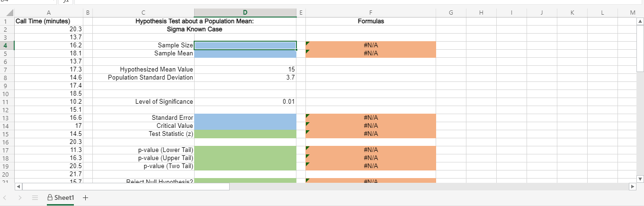Click the 'Formulas' heading cell

371,21
